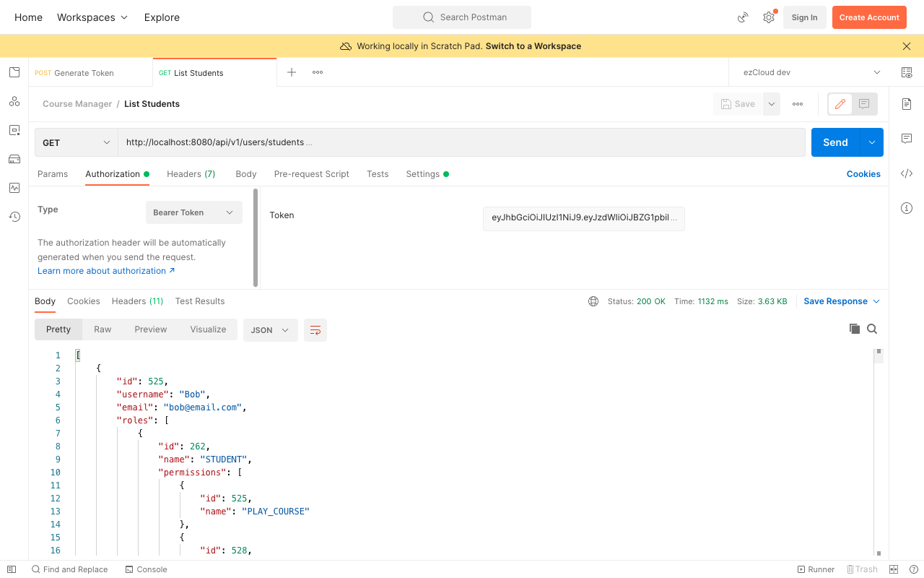The height and width of the screenshot is (578, 924).
Task: Open the Pre-request Script tab
Action: 312,174
